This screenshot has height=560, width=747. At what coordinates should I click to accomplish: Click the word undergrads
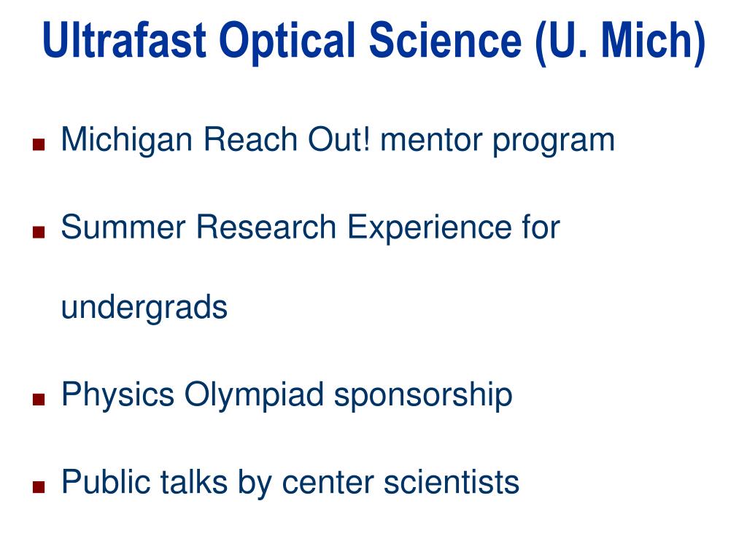pos(144,308)
